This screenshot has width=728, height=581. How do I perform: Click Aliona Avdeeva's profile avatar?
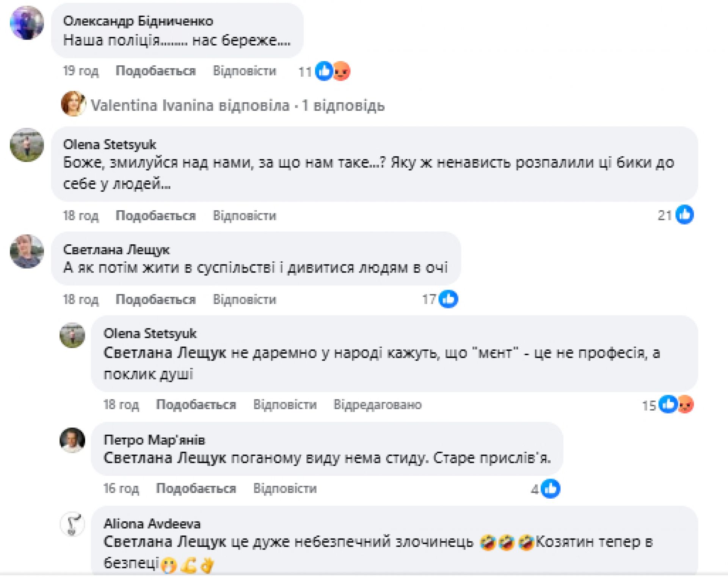pos(72,524)
